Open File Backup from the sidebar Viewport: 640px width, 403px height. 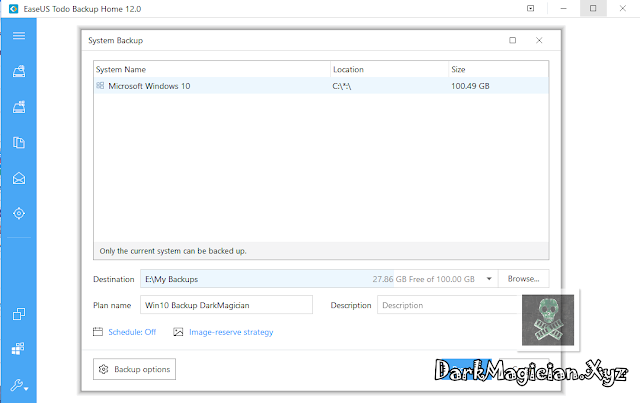pyautogui.click(x=19, y=142)
